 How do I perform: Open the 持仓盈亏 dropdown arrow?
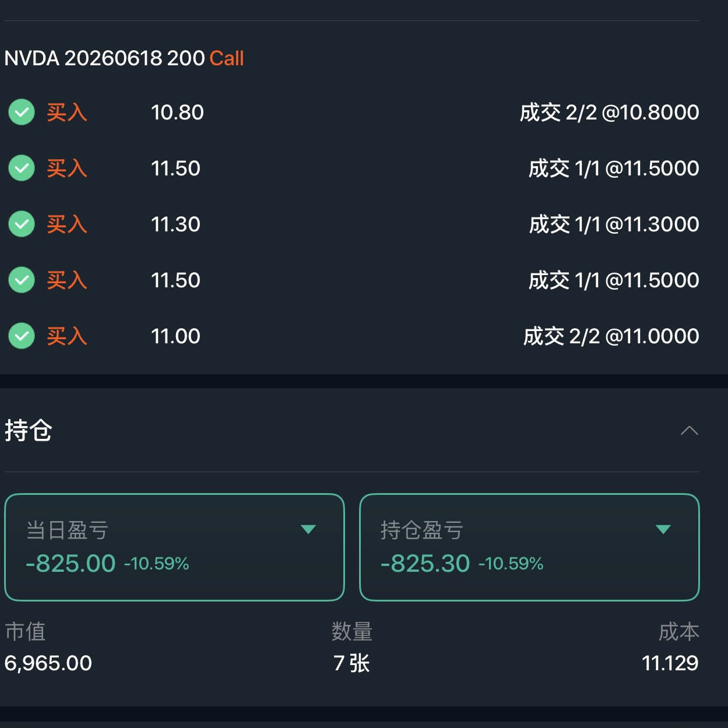[x=663, y=529]
